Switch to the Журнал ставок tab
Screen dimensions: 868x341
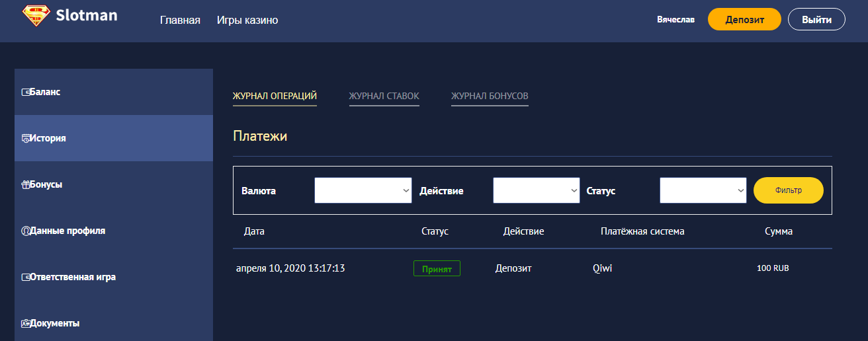point(384,96)
